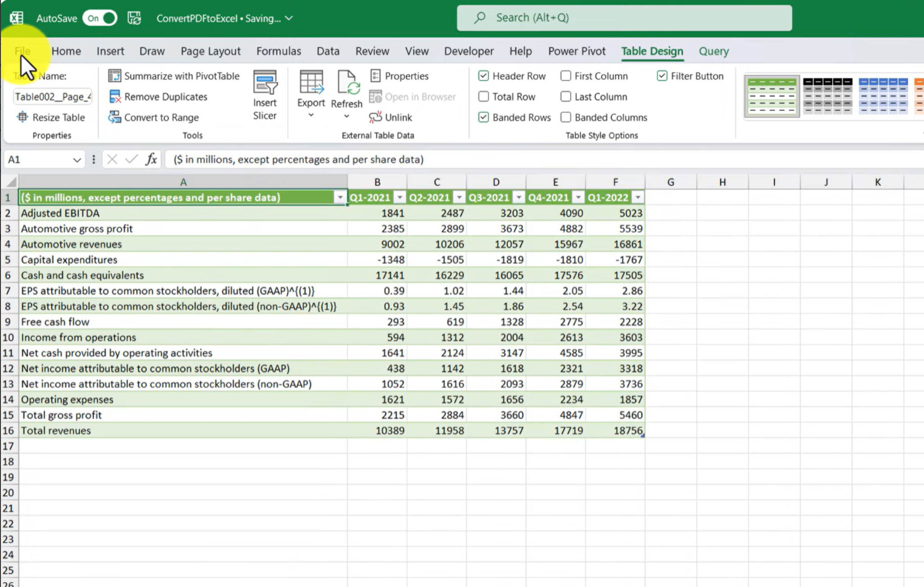
Task: Click the Insert Function fx icon
Action: click(151, 159)
